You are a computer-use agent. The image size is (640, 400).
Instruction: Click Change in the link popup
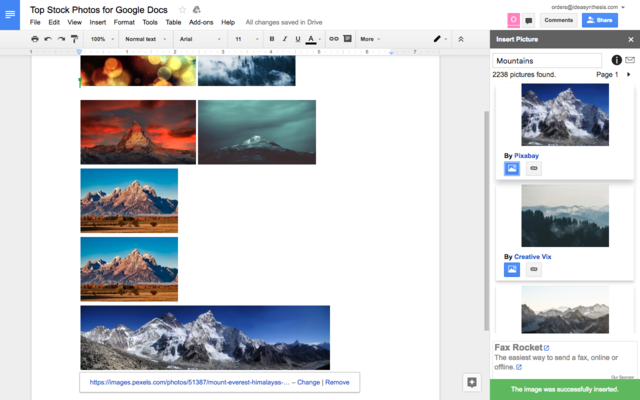pos(308,382)
